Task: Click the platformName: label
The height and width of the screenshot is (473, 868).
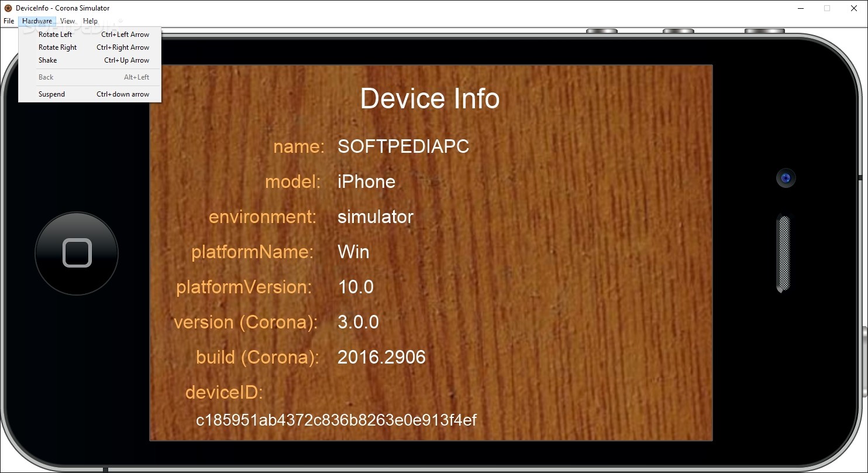Action: click(x=253, y=252)
